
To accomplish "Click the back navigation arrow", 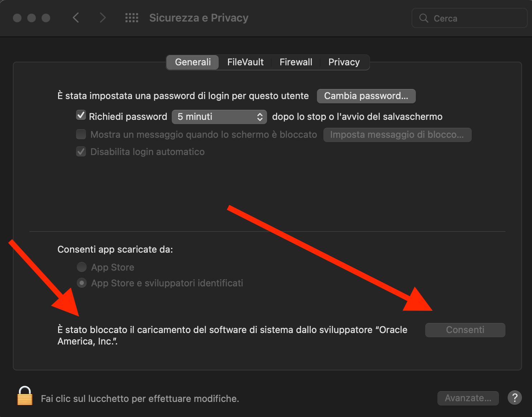I will point(76,18).
